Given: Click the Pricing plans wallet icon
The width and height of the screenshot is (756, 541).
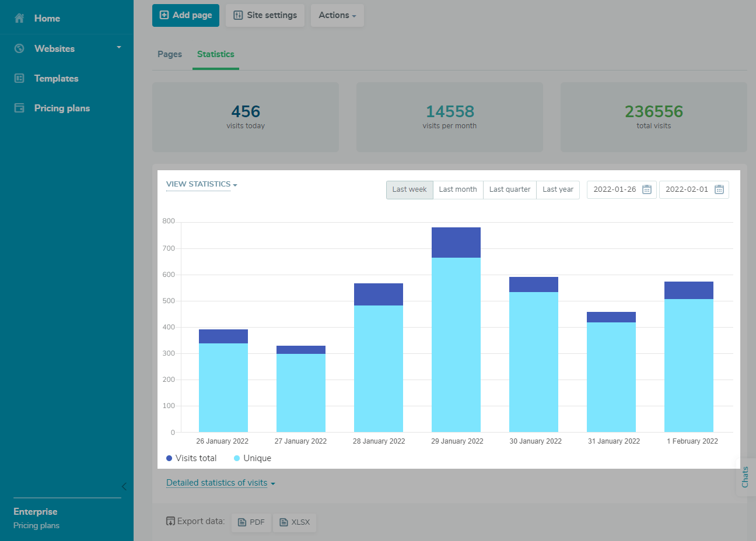Looking at the screenshot, I should pyautogui.click(x=19, y=108).
